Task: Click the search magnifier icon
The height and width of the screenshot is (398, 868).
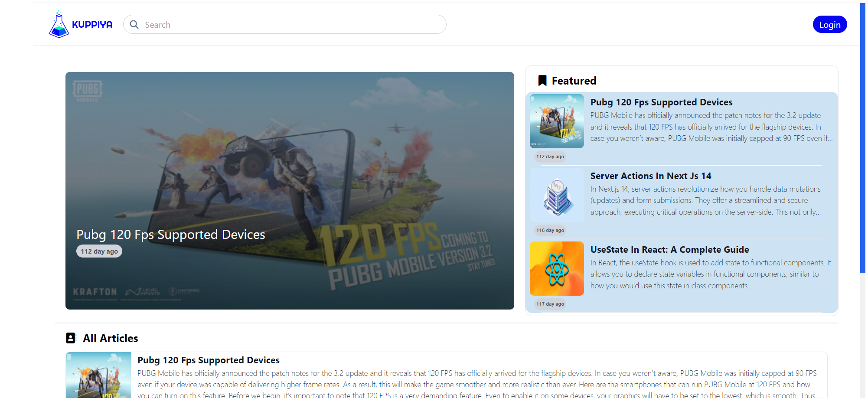Action: coord(134,25)
